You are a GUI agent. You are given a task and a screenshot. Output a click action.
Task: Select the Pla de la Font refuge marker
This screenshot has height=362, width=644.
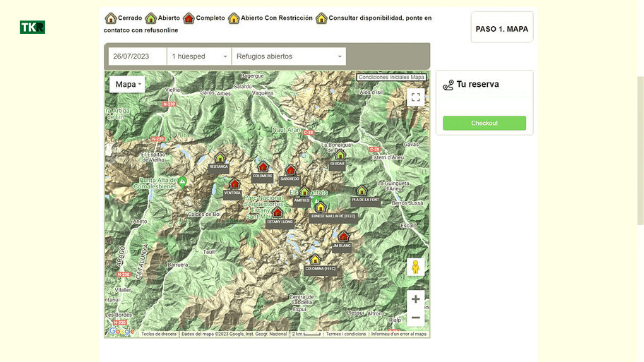(x=362, y=191)
